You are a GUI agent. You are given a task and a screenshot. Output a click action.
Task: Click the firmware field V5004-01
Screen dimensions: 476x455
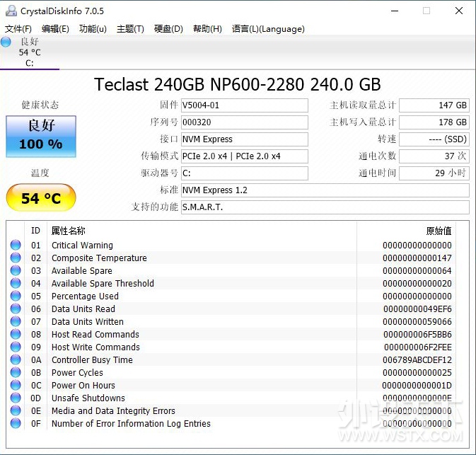click(245, 105)
